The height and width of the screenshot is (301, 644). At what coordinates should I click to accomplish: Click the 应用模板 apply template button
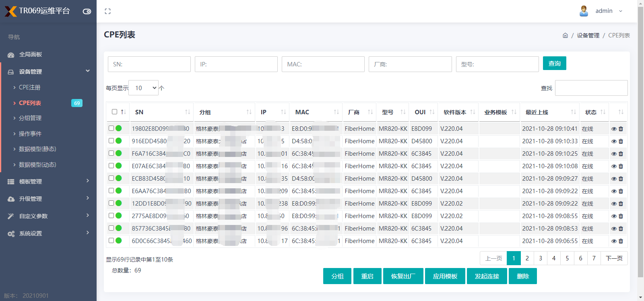pos(445,276)
